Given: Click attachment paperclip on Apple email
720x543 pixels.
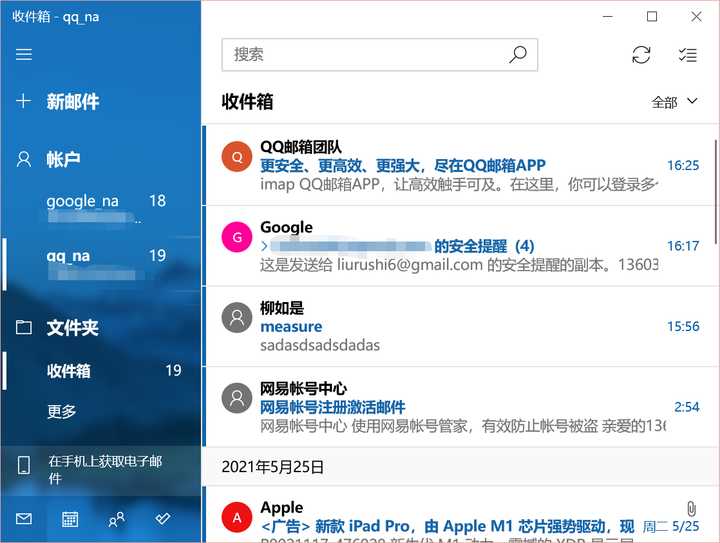Looking at the screenshot, I should [x=691, y=509].
